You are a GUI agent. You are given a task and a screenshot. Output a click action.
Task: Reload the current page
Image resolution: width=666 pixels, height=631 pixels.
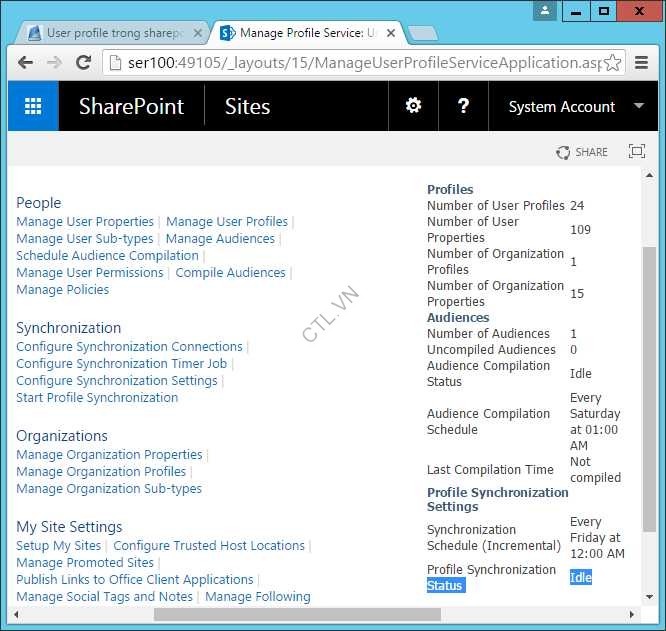click(83, 63)
